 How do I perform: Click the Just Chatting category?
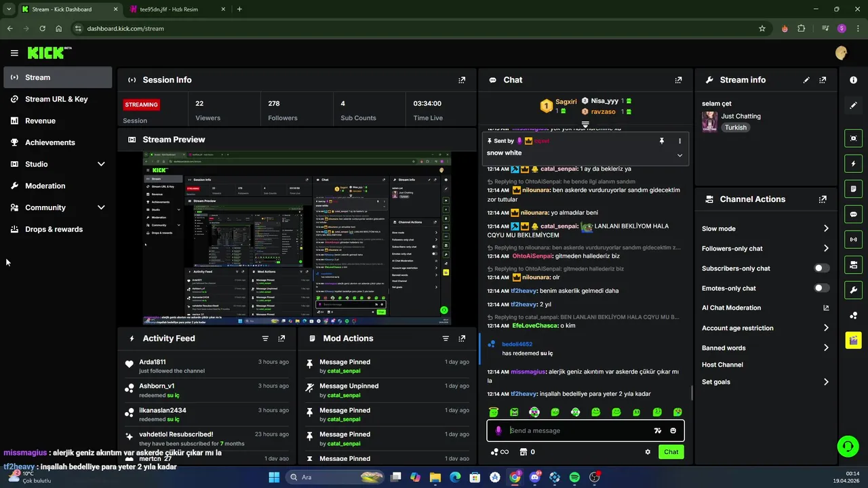click(740, 116)
